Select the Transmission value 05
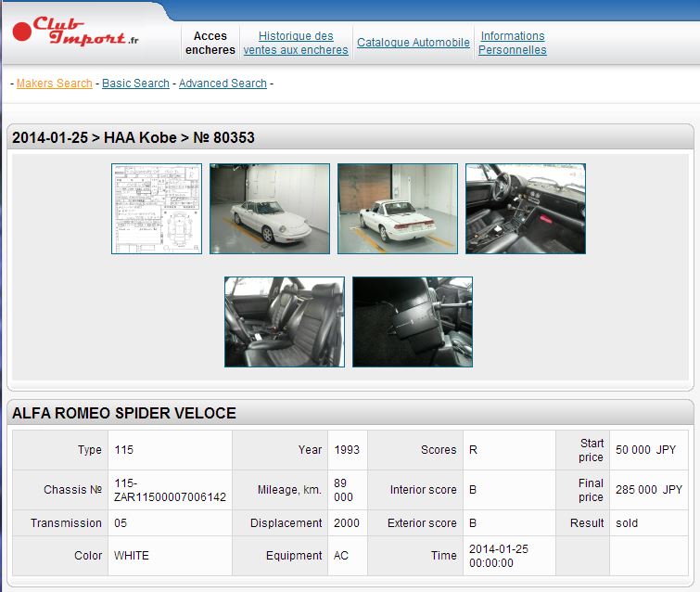700x592 pixels. 121,523
